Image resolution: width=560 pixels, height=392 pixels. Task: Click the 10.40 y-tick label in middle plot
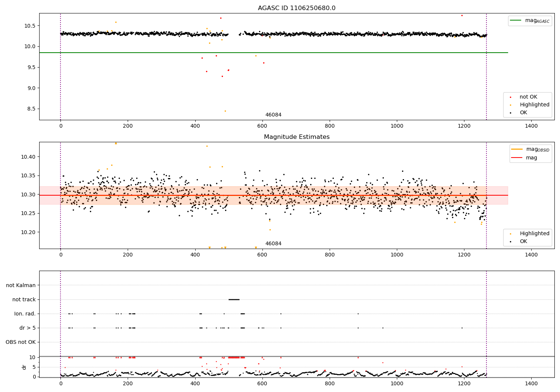28,157
